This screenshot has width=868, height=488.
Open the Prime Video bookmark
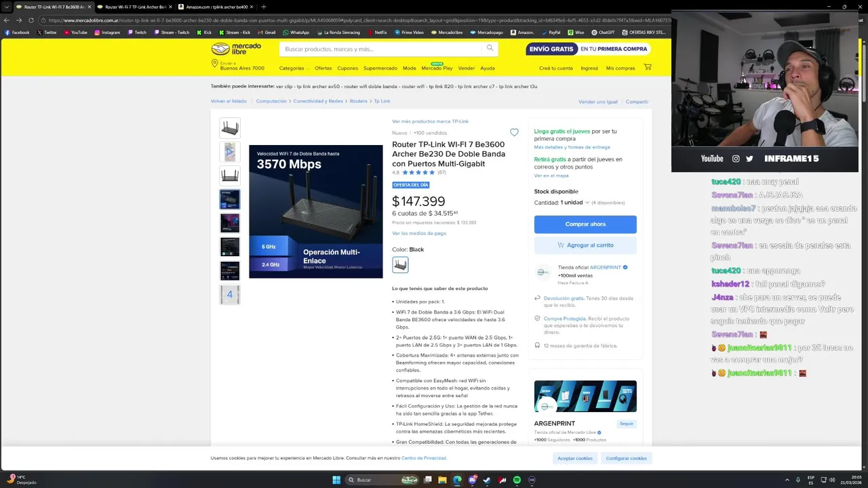pyautogui.click(x=409, y=32)
